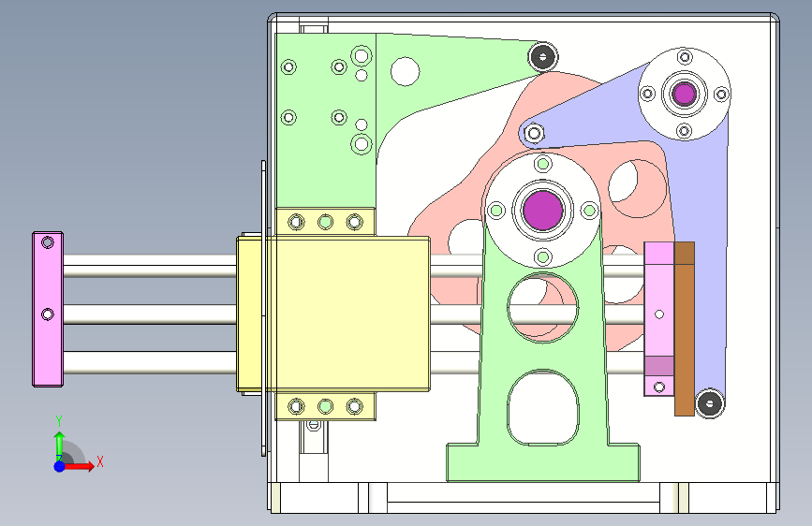
Task: Select the magenta shaft in the top-right bearing
Action: [x=685, y=94]
